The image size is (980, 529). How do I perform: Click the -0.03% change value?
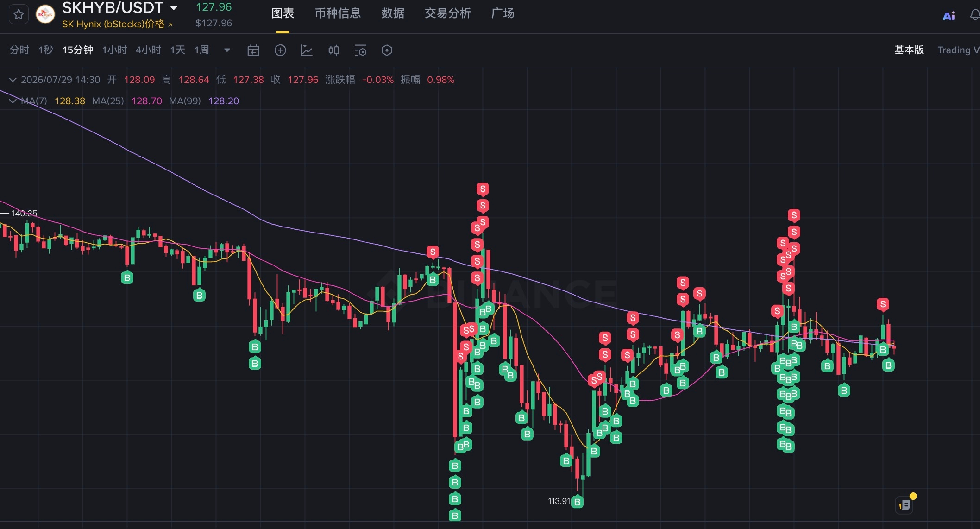click(378, 80)
